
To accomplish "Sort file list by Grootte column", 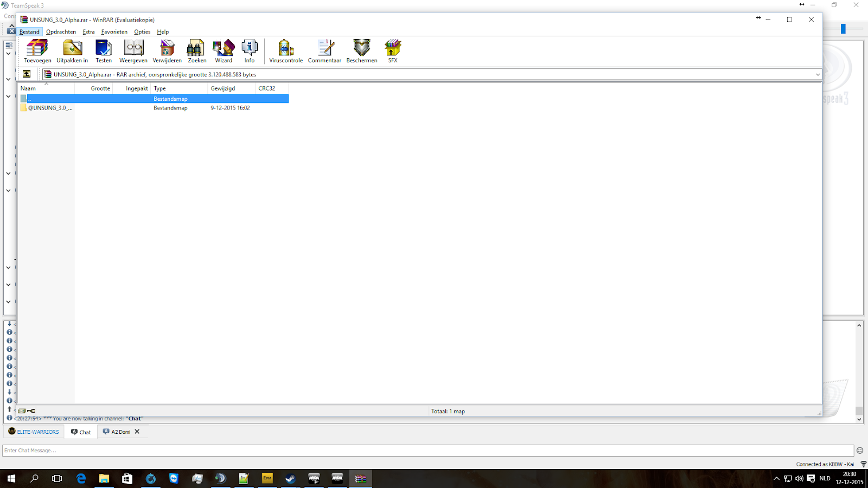I will [x=93, y=88].
